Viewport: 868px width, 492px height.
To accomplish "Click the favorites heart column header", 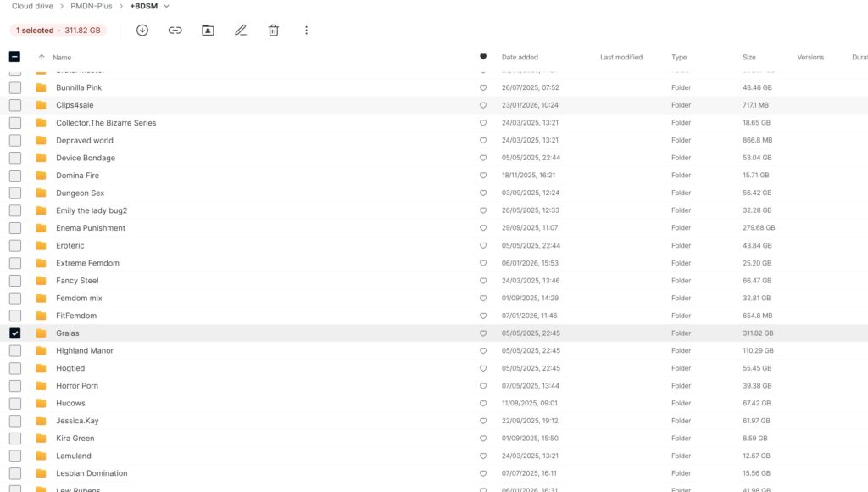I will [x=483, y=57].
